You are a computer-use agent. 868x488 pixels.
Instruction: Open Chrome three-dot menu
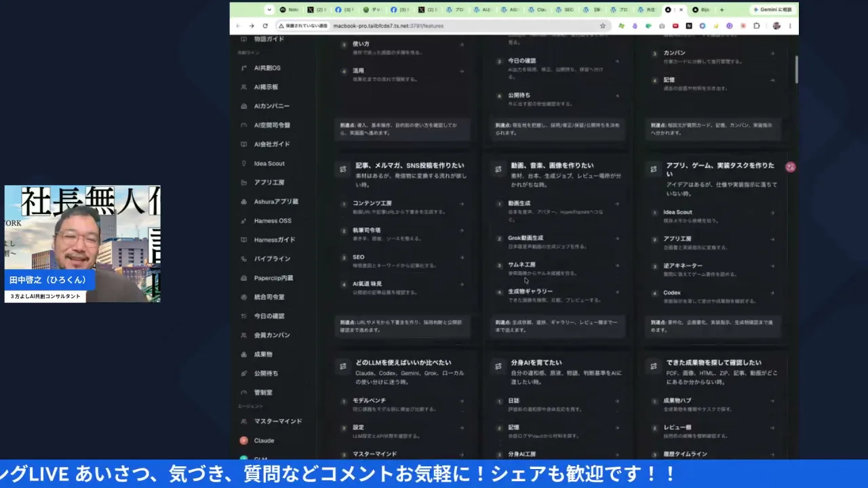791,26
